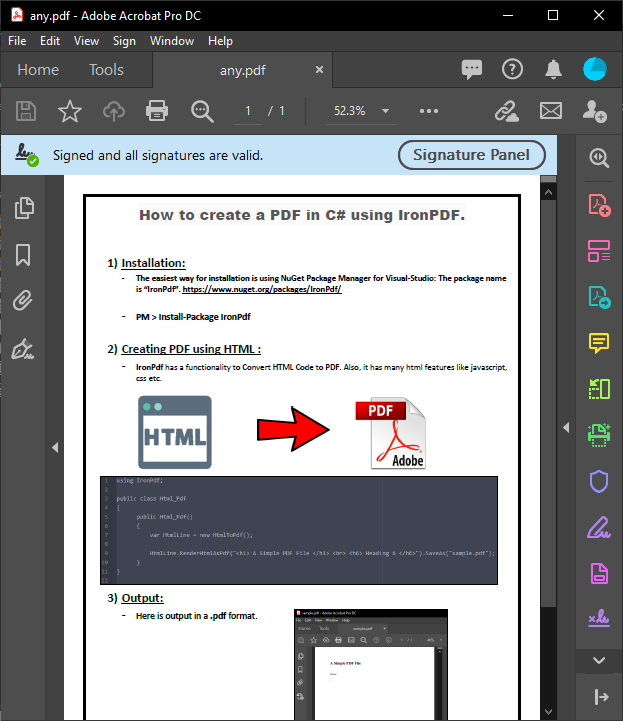This screenshot has height=721, width=623.
Task: Expand more tools with the down chevron
Action: [599, 660]
